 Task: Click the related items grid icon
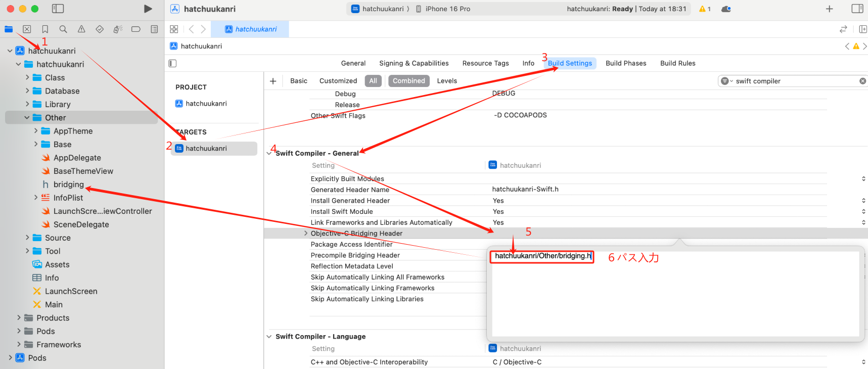coord(174,29)
